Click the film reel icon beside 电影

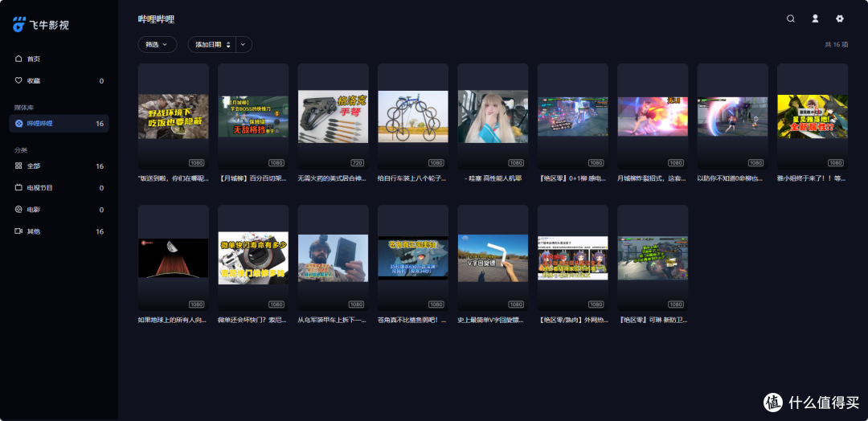tap(18, 210)
